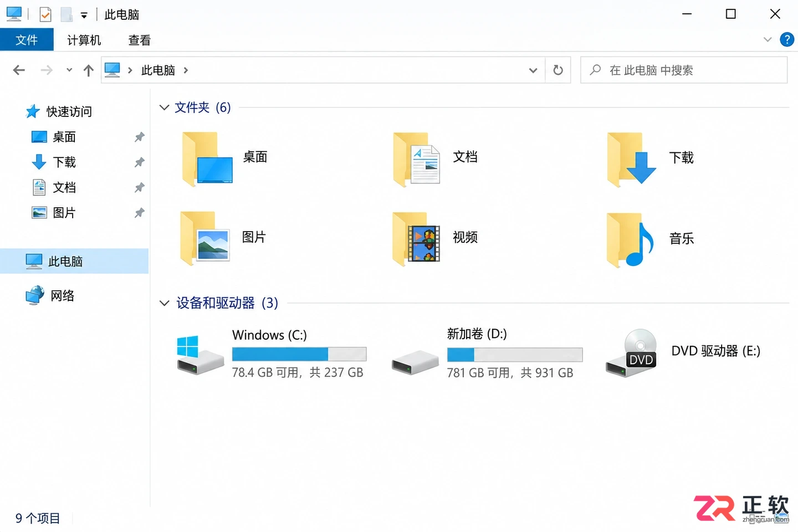Refresh the current location

[558, 70]
